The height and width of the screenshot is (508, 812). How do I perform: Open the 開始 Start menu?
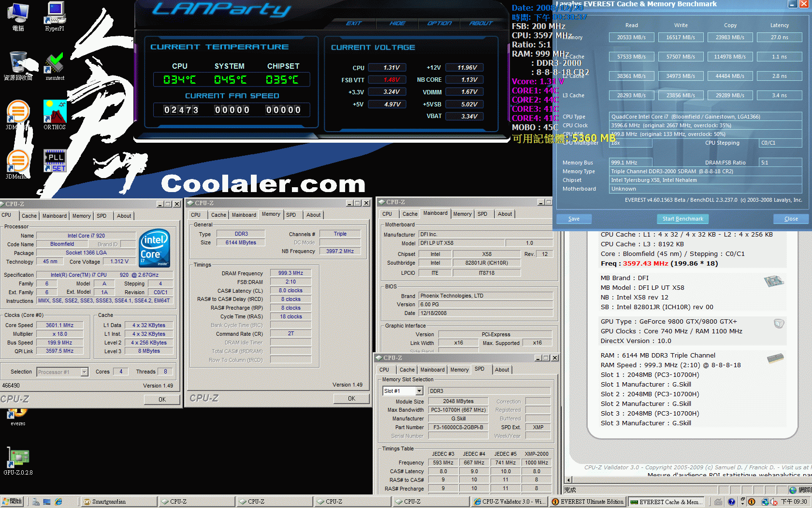(x=13, y=502)
